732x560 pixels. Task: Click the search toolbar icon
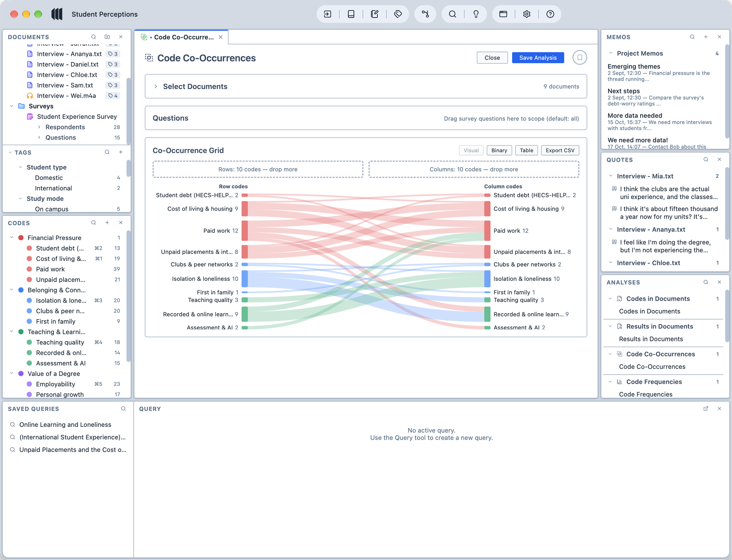452,14
